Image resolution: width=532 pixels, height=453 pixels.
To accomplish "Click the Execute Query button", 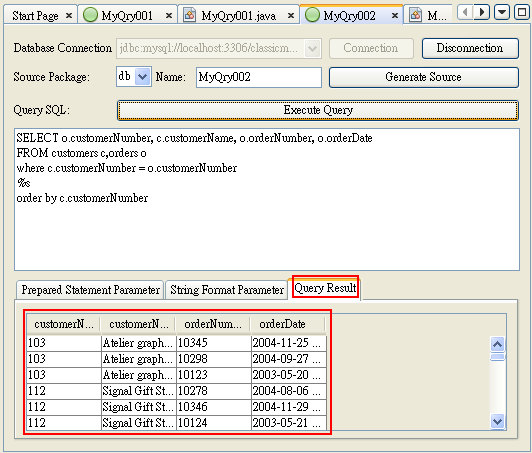I will click(318, 110).
